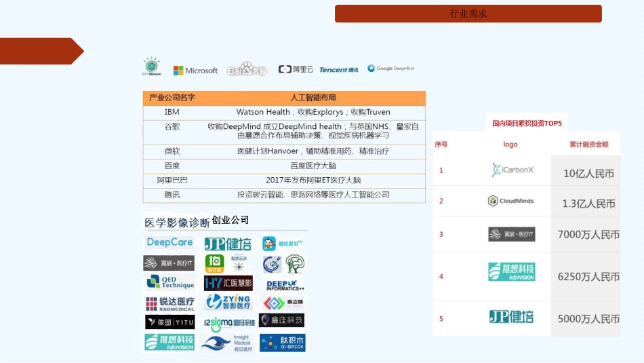Screen dimensions: 644x363
Task: Select the 宜佳科技 logo
Action: [x=282, y=320]
